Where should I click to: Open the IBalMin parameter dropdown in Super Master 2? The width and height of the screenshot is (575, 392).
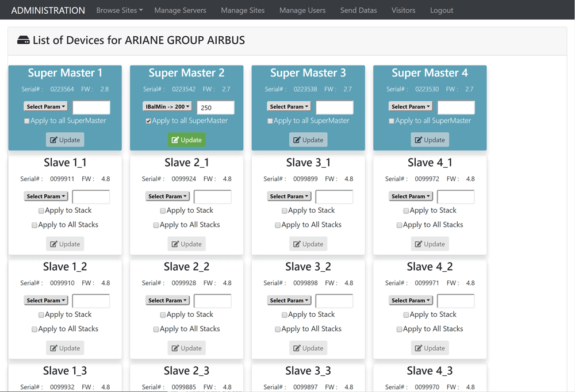tap(167, 107)
